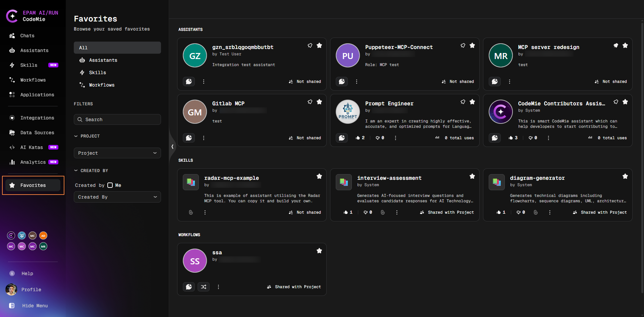Open the Created By dropdown
The height and width of the screenshot is (317, 644).
pyautogui.click(x=117, y=197)
